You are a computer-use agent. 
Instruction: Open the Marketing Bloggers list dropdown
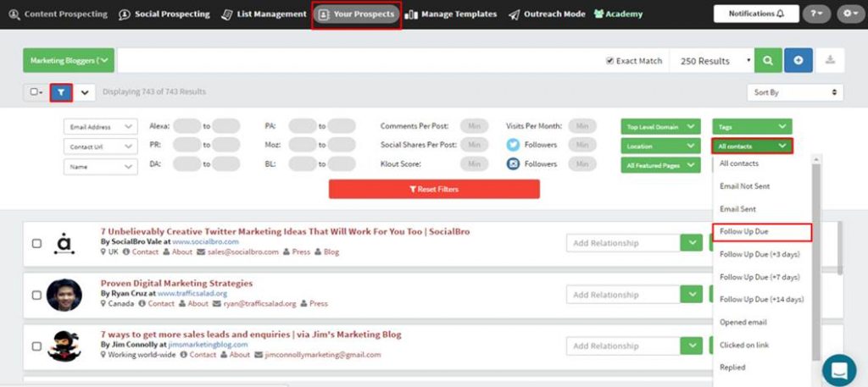coord(69,61)
